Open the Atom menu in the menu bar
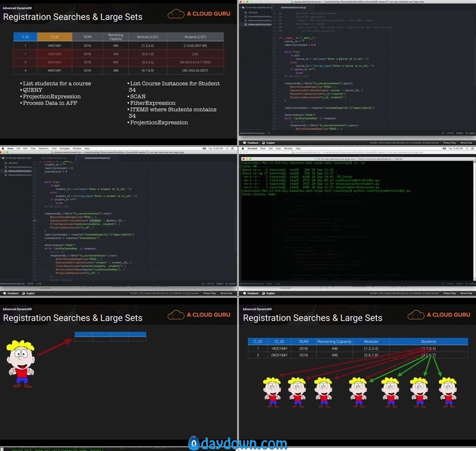 (10, 148)
